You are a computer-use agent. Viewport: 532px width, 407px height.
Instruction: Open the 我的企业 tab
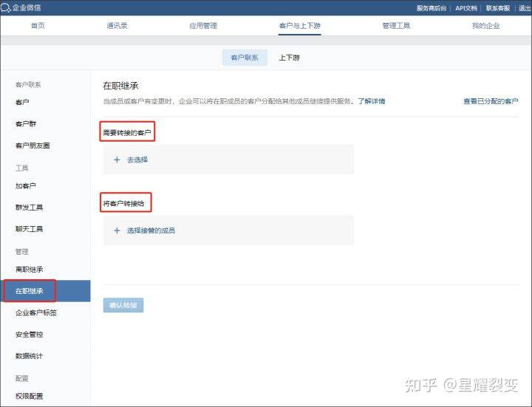tap(485, 26)
